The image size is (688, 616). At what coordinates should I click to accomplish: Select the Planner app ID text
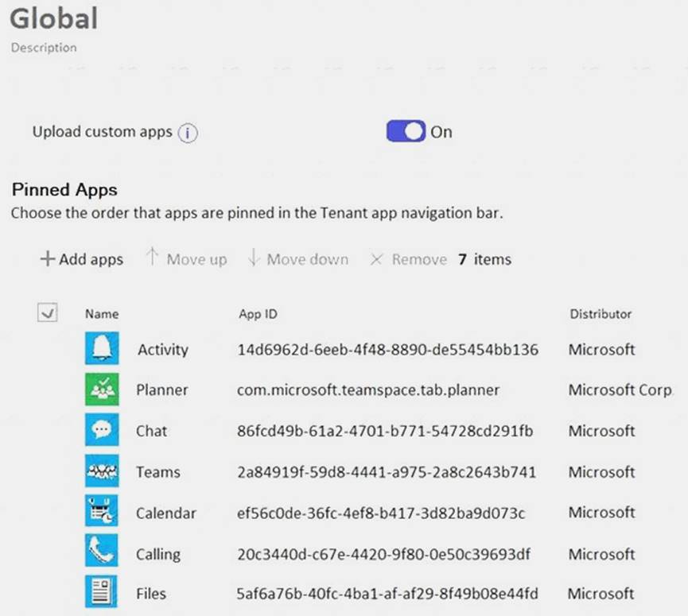368,389
